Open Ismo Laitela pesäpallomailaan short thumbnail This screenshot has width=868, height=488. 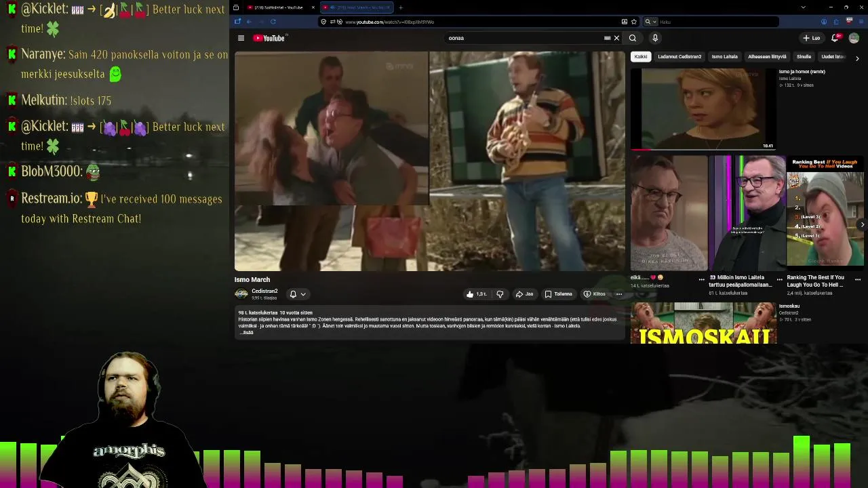747,213
